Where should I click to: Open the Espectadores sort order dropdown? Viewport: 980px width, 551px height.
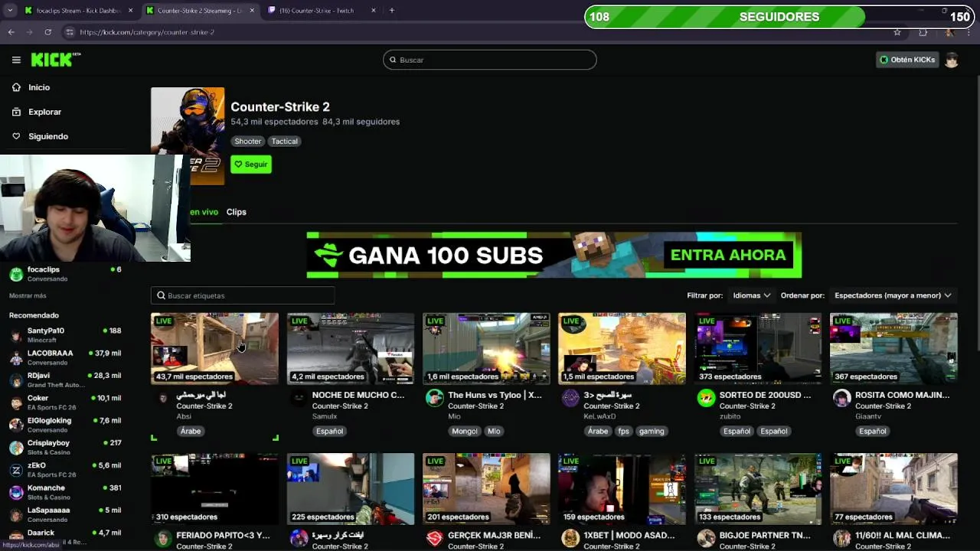pos(893,295)
